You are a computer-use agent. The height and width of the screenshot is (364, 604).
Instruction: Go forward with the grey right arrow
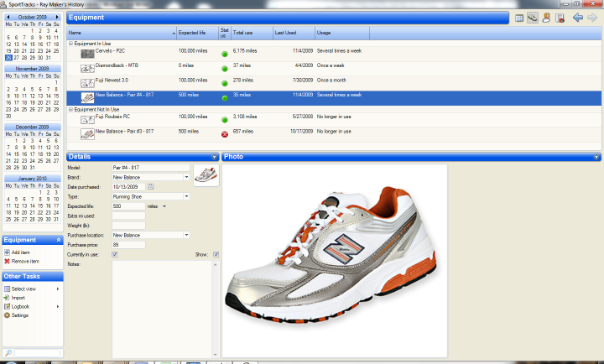tap(592, 18)
